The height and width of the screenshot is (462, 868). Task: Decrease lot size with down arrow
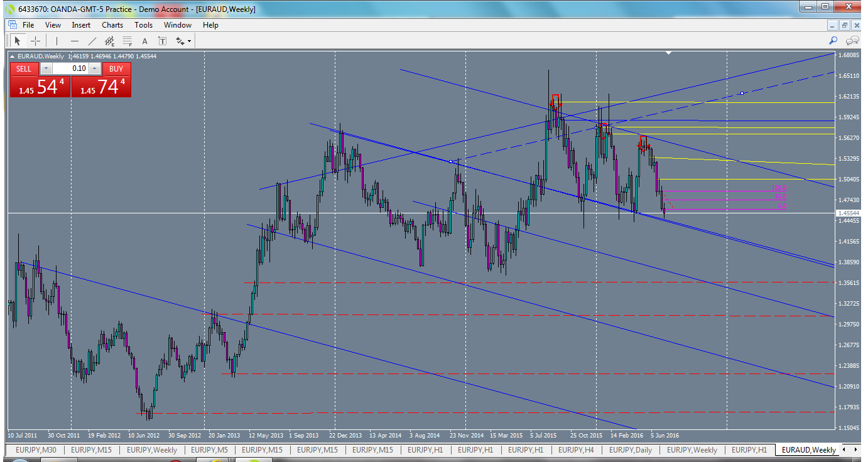click(x=46, y=68)
